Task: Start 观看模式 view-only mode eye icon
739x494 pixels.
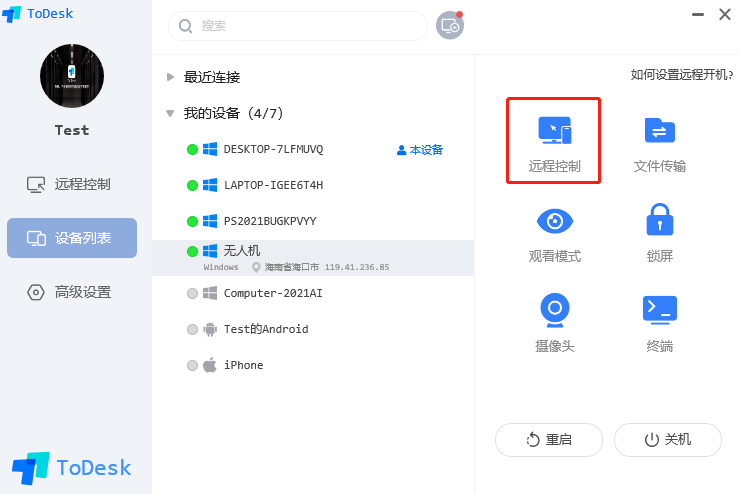Action: [x=555, y=221]
